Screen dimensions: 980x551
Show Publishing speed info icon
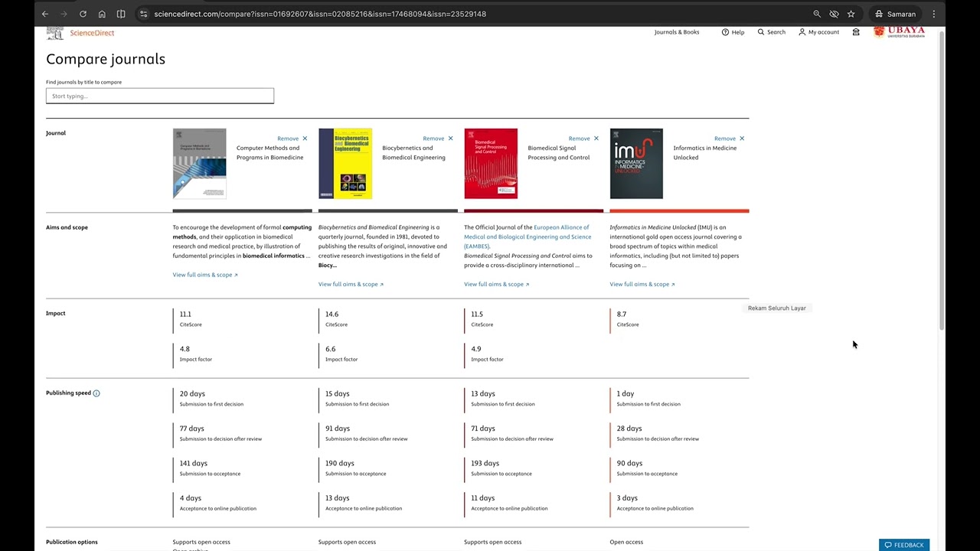point(96,393)
